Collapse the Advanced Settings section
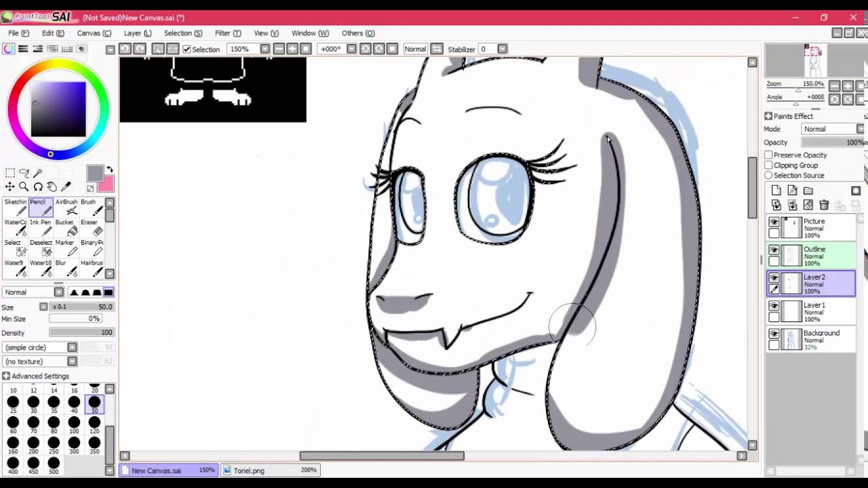868x488 pixels. [6, 376]
